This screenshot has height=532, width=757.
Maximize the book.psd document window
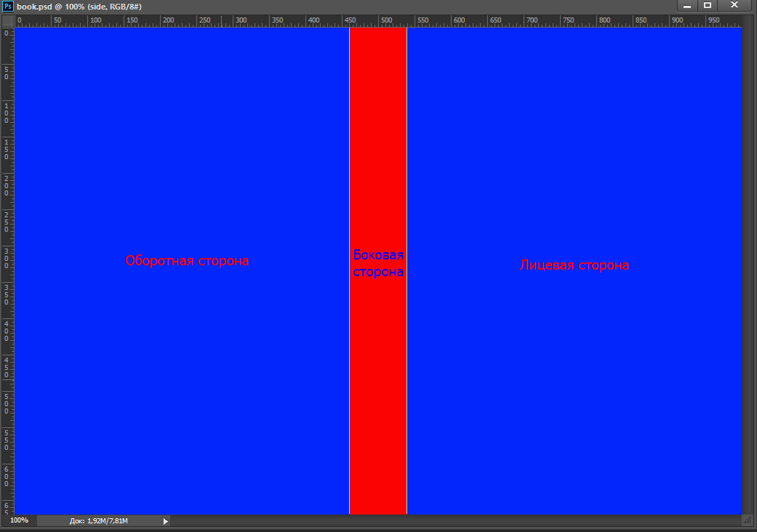(708, 6)
